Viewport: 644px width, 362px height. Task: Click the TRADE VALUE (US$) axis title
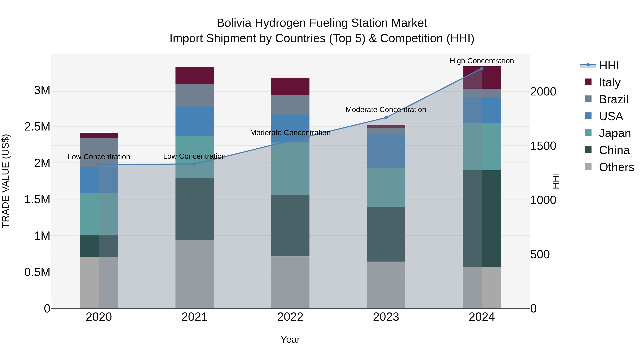coord(6,181)
